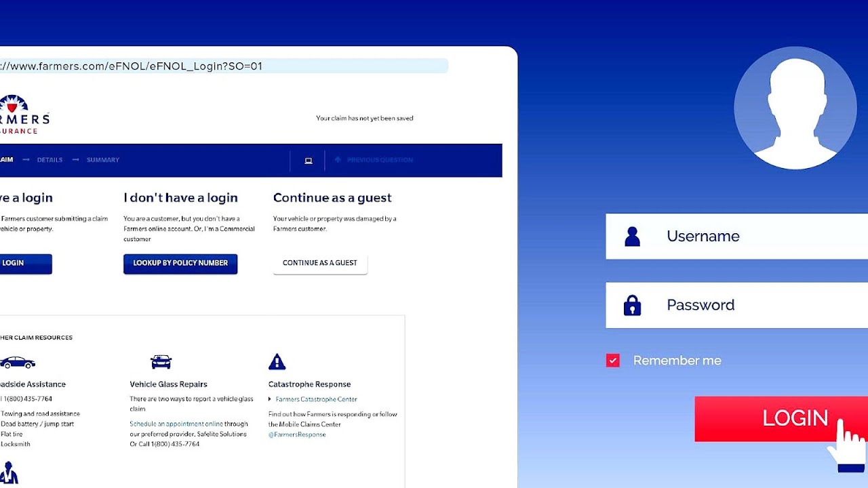Open the @FarmersResponse link
This screenshot has width=868, height=488.
(297, 434)
